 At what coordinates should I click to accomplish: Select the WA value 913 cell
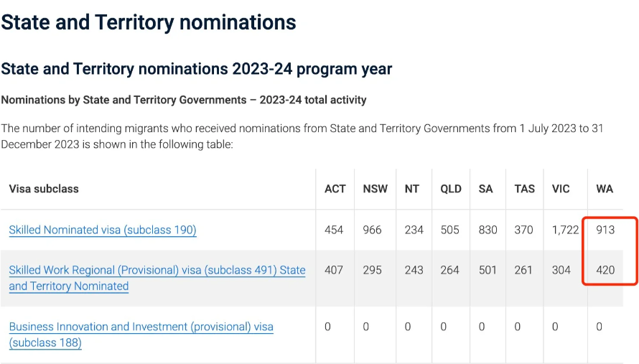(605, 230)
